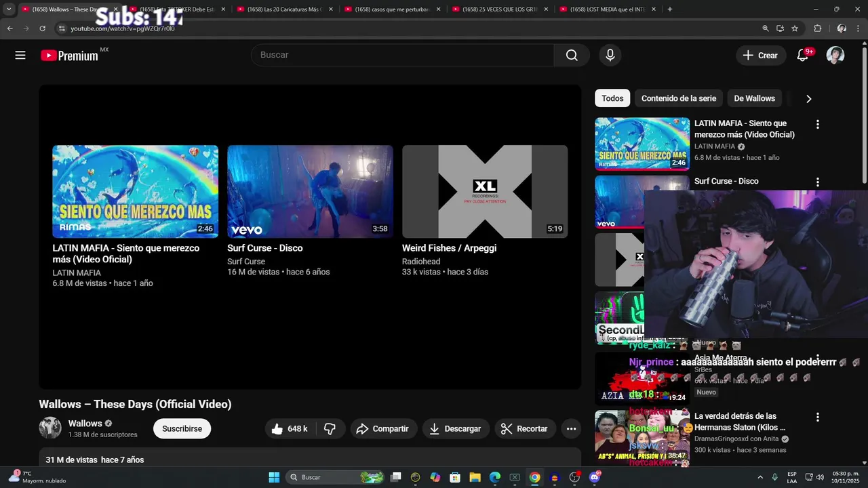The height and width of the screenshot is (488, 868).
Task: Open the account avatar menu
Action: [x=835, y=56]
